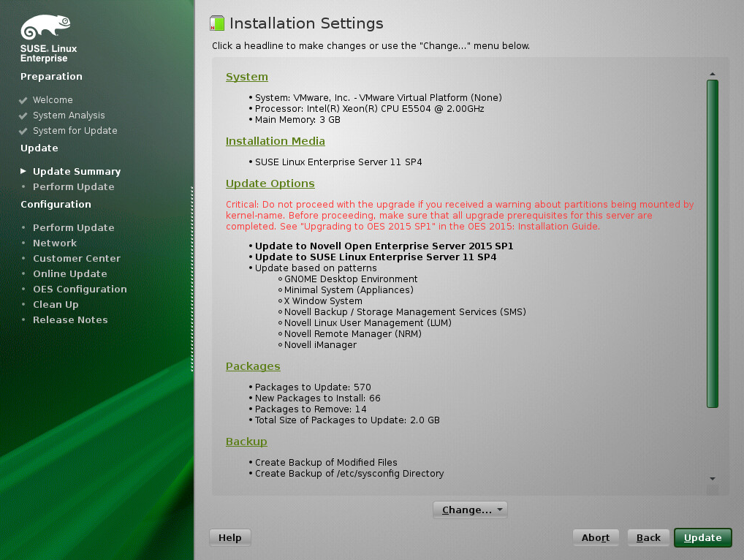Viewport: 744px width, 560px height.
Task: Click 'Packages to Remove: 14' line
Action: coord(311,409)
